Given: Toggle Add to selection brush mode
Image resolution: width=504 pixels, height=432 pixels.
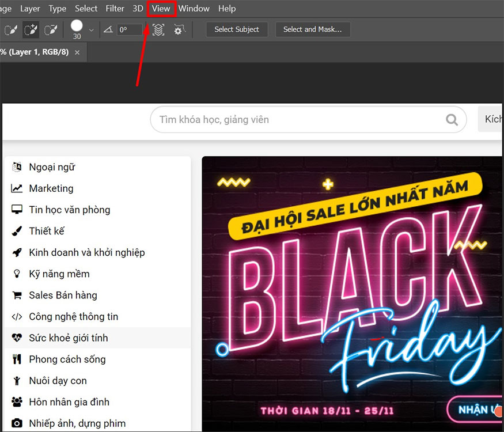Looking at the screenshot, I should tap(31, 29).
